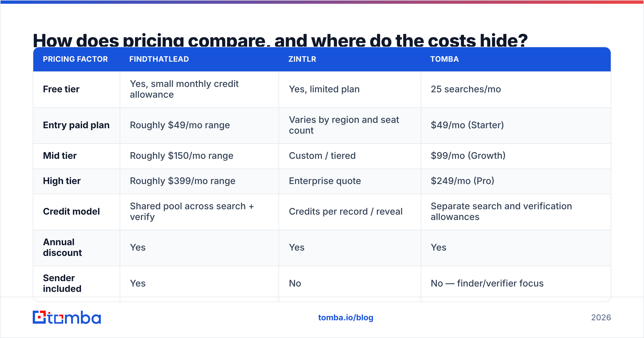Click the 'Mid tier' row label

[x=60, y=156]
